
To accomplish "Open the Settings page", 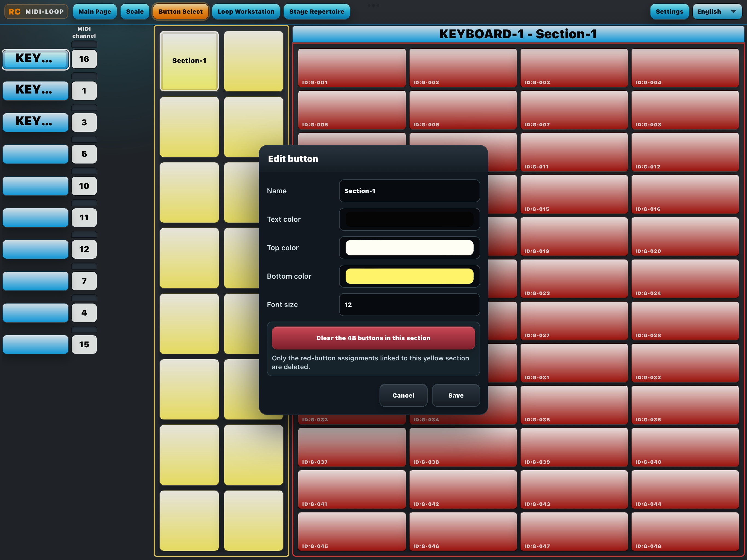I will (x=669, y=11).
